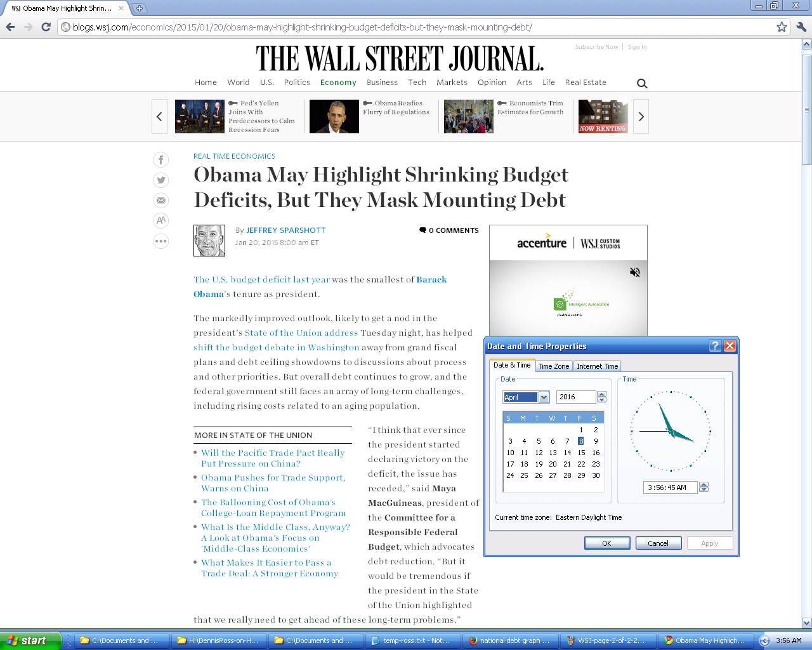Click Help button in Date and Time dialog

(x=715, y=346)
